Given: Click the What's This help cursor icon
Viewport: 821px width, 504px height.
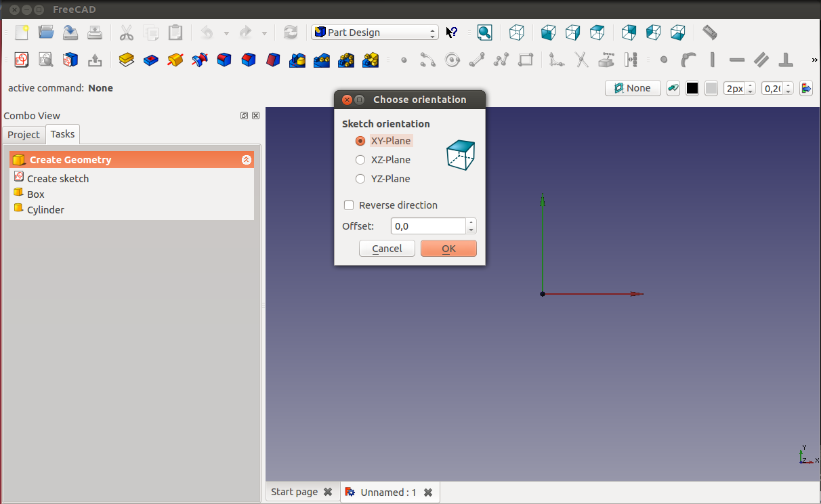Looking at the screenshot, I should (x=452, y=33).
